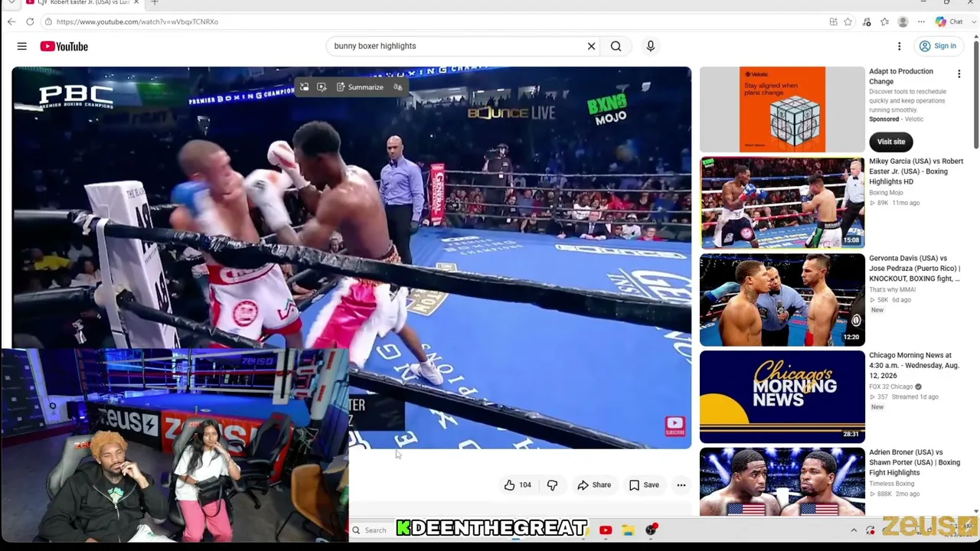
Task: Favorite this page with star icon
Action: click(x=848, y=22)
